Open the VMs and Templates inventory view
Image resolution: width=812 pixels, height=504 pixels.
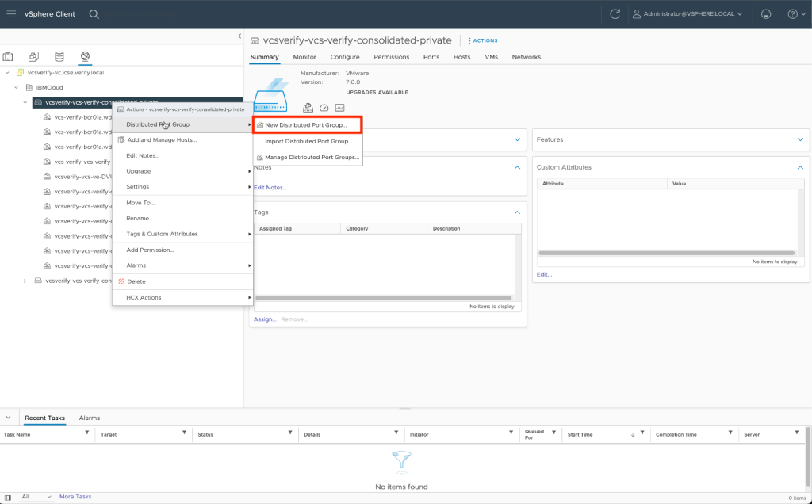point(33,56)
